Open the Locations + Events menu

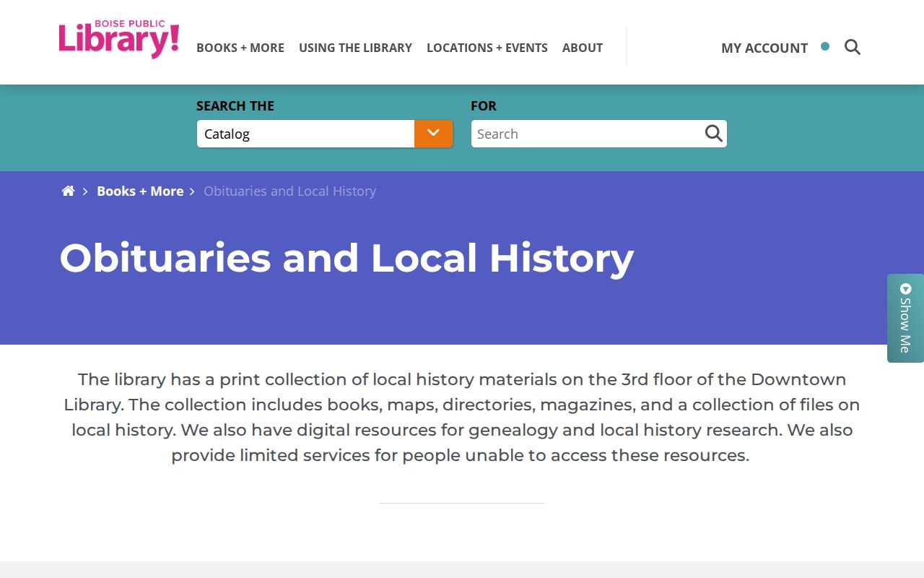click(x=487, y=48)
